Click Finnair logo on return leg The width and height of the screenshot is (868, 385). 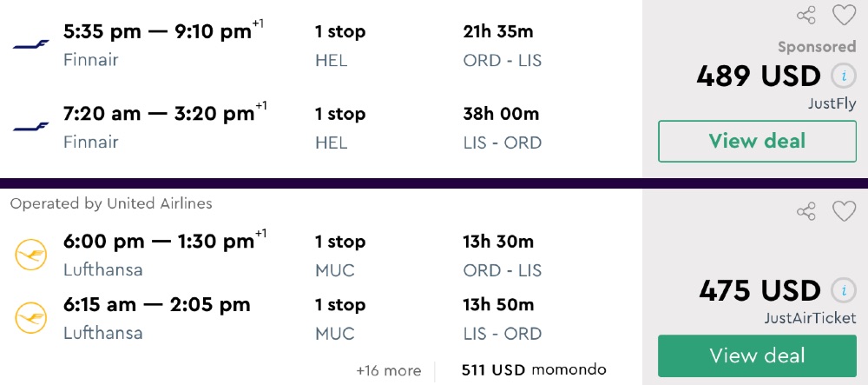coord(31,127)
